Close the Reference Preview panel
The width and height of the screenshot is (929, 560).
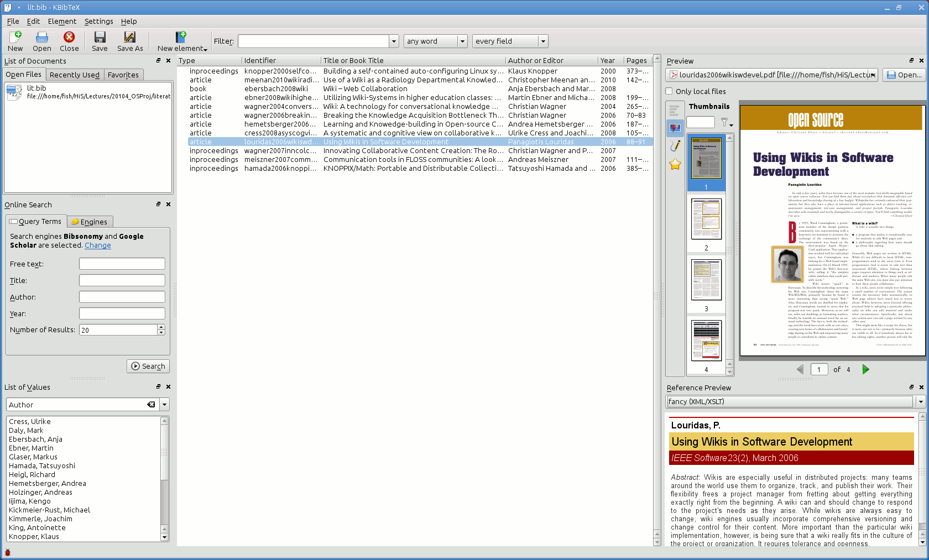[x=921, y=388]
